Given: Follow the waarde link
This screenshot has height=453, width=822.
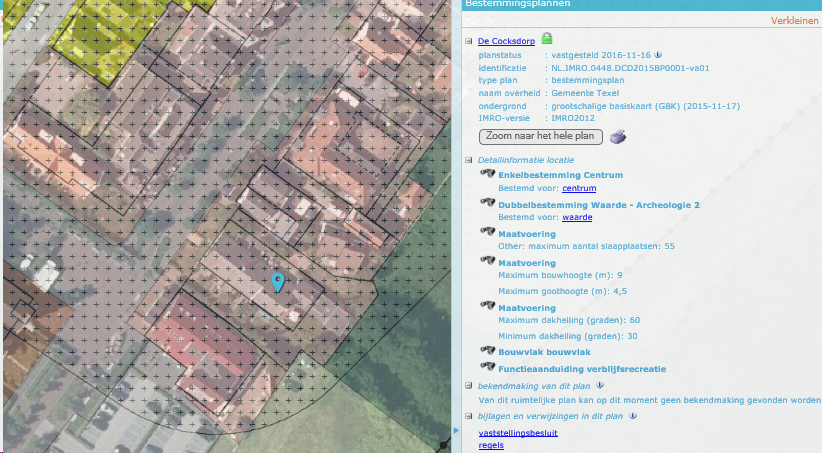Looking at the screenshot, I should pyautogui.click(x=575, y=217).
